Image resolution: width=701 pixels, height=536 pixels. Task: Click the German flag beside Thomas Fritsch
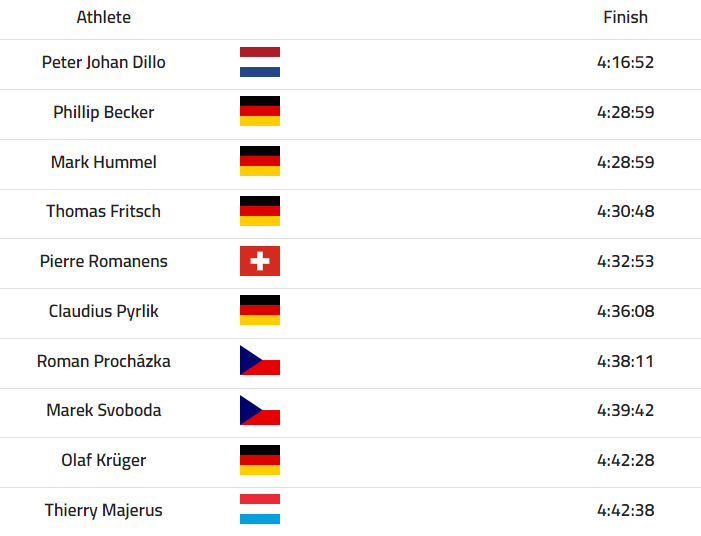click(260, 211)
